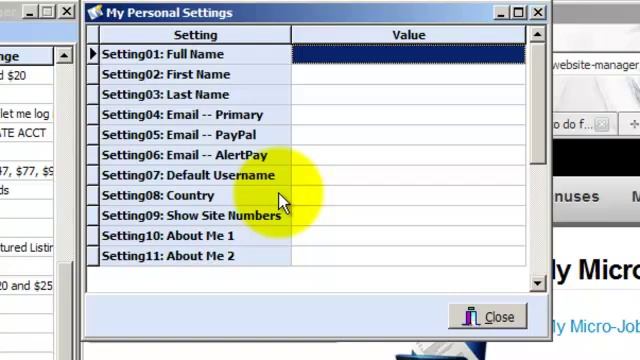The width and height of the screenshot is (640, 360).
Task: Click the row selector box for Setting02
Action: (93, 75)
